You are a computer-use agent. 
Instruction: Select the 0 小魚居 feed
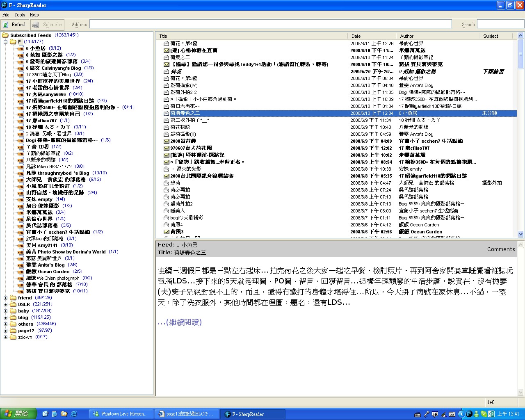pos(36,48)
